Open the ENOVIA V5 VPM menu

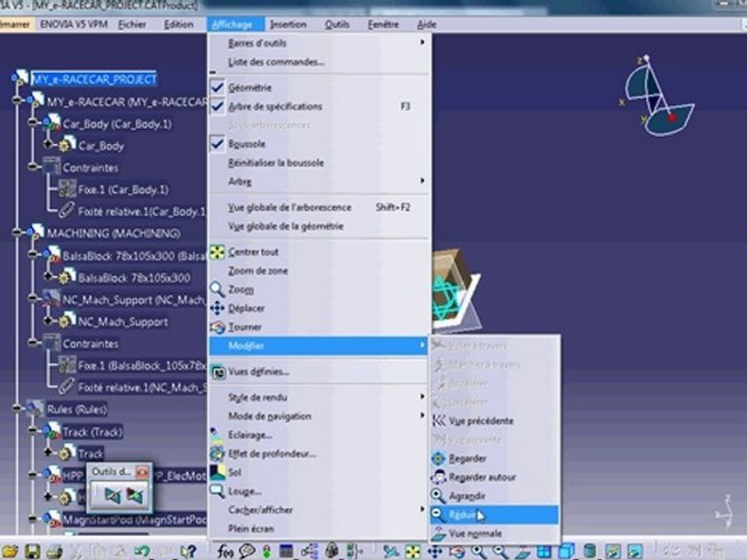(74, 24)
